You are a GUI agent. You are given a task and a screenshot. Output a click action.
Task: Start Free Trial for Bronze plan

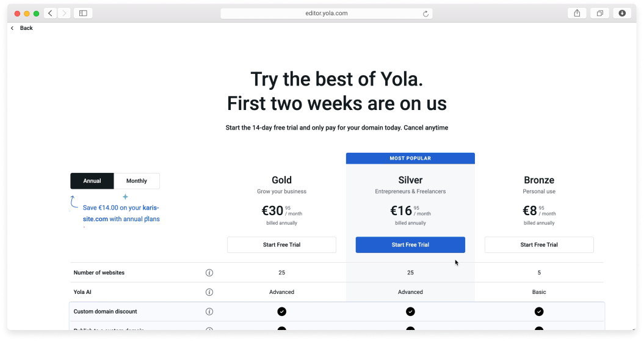pyautogui.click(x=539, y=244)
